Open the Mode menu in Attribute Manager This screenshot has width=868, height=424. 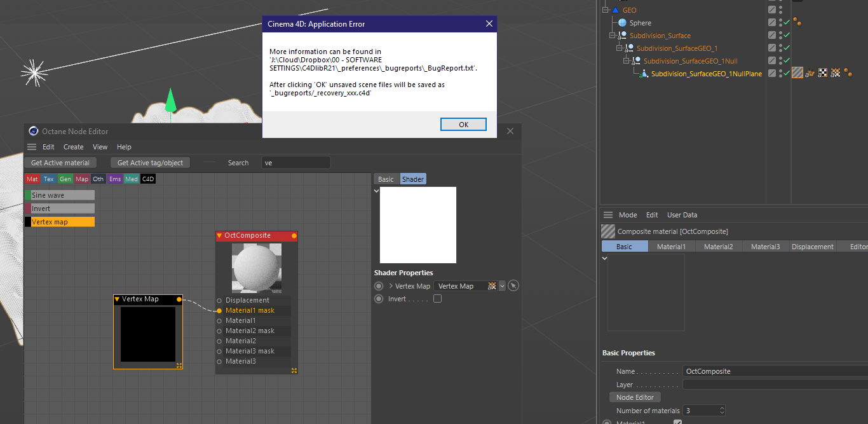[x=628, y=215]
